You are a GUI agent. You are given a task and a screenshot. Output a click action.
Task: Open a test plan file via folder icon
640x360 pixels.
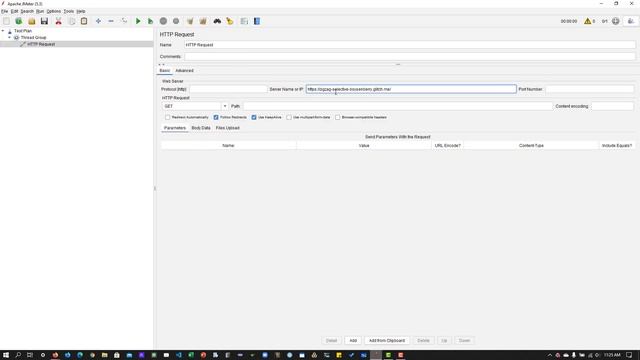pyautogui.click(x=31, y=21)
